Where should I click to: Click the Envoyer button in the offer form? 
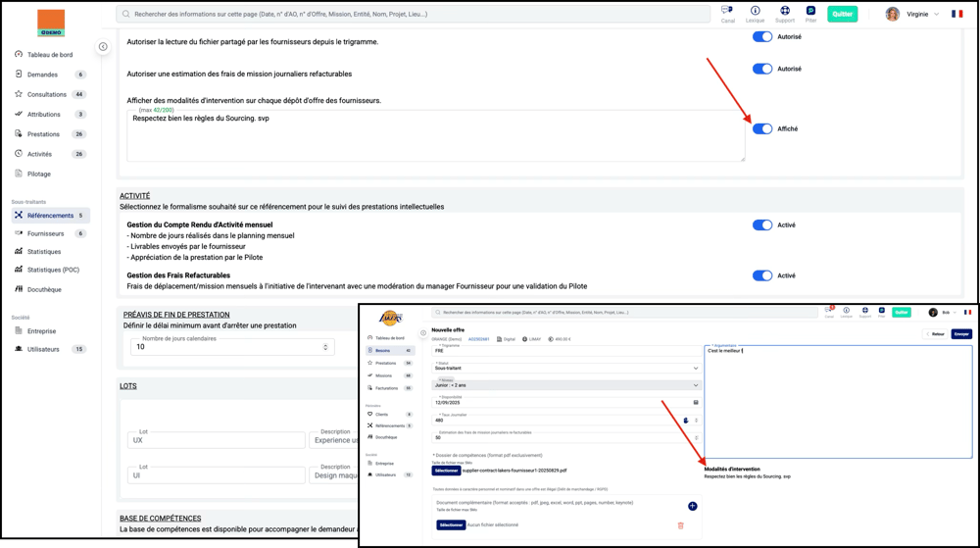(960, 334)
